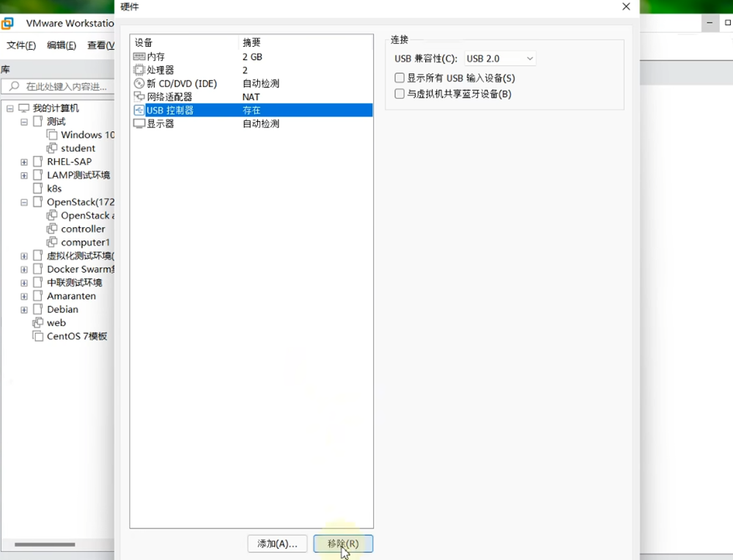Enable share Bluetooth devices with VM

(399, 94)
